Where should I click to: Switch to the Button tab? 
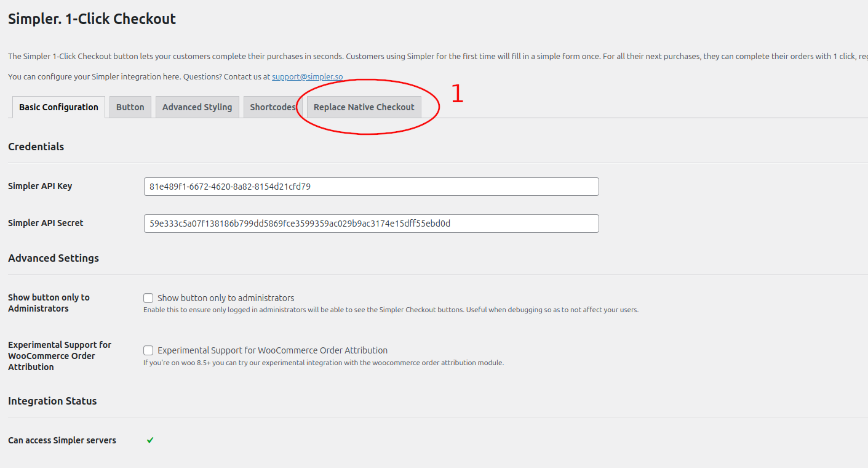(130, 107)
